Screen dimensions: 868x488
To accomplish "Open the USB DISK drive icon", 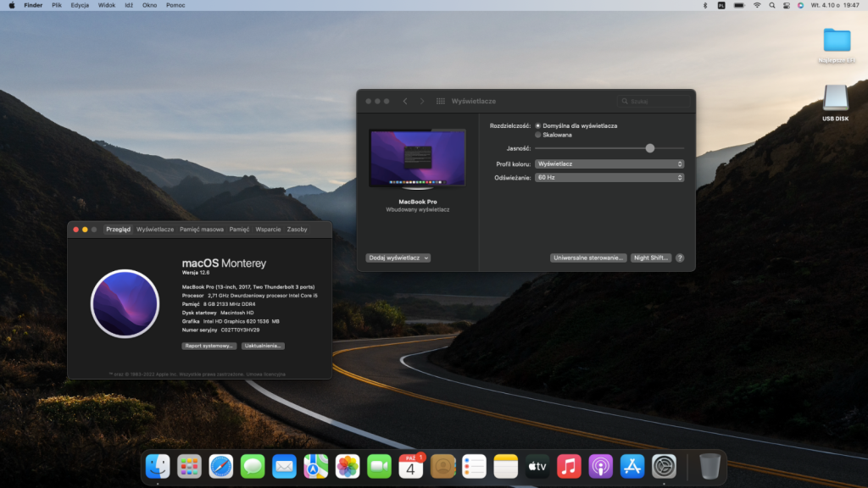I will pos(835,98).
